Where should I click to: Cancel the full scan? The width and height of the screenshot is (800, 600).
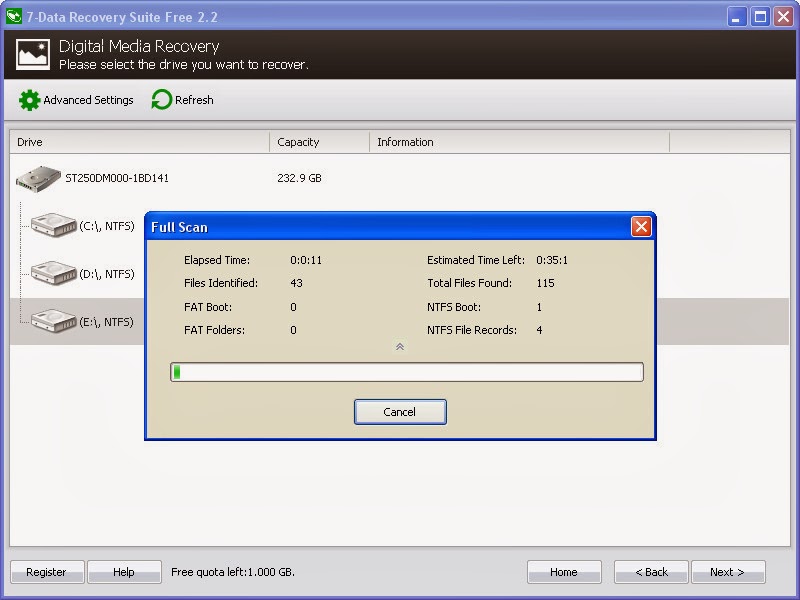point(400,412)
